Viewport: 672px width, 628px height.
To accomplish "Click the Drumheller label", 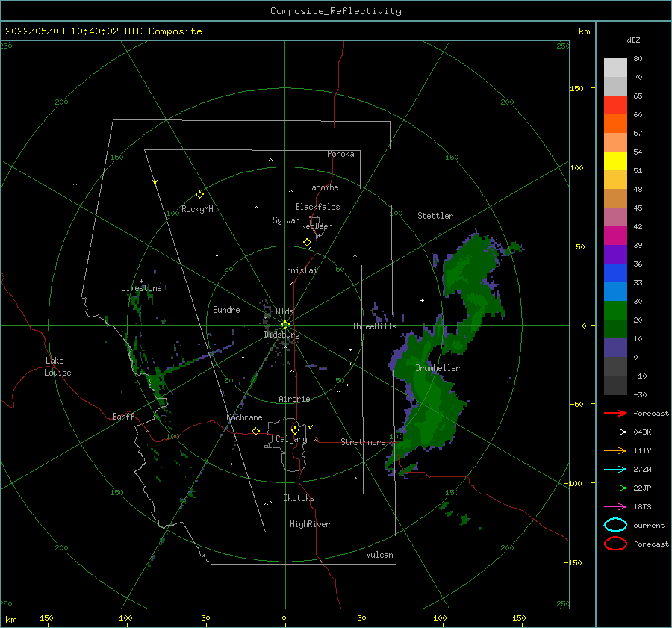I will 438,368.
